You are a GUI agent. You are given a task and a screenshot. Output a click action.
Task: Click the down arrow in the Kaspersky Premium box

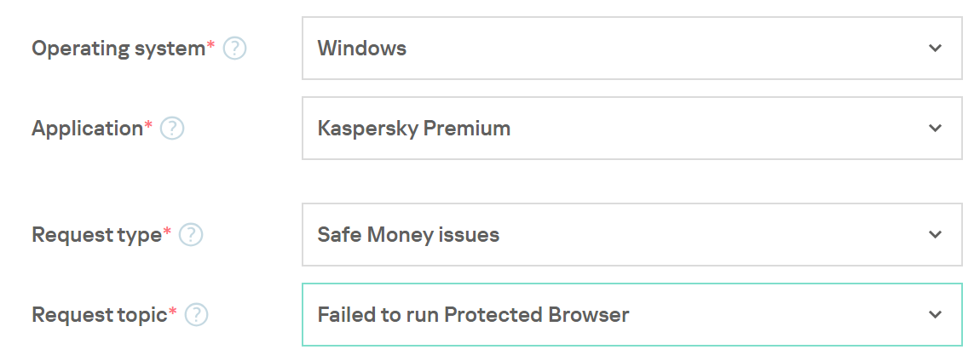(x=935, y=129)
